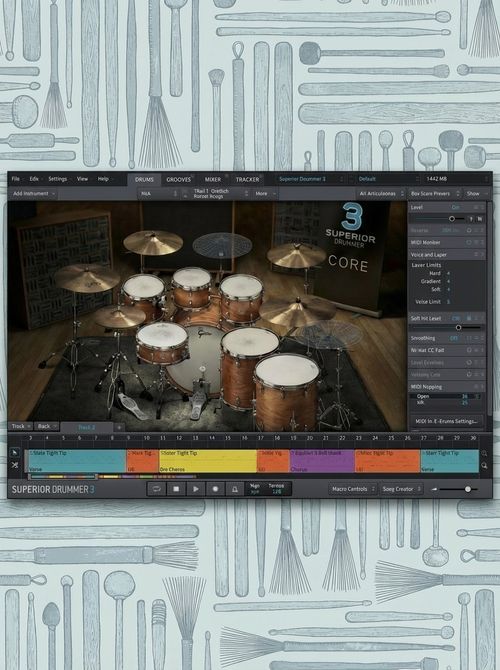Viewport: 500px width, 670px height.
Task: Click the volume speaker icon
Action: [x=435, y=489]
